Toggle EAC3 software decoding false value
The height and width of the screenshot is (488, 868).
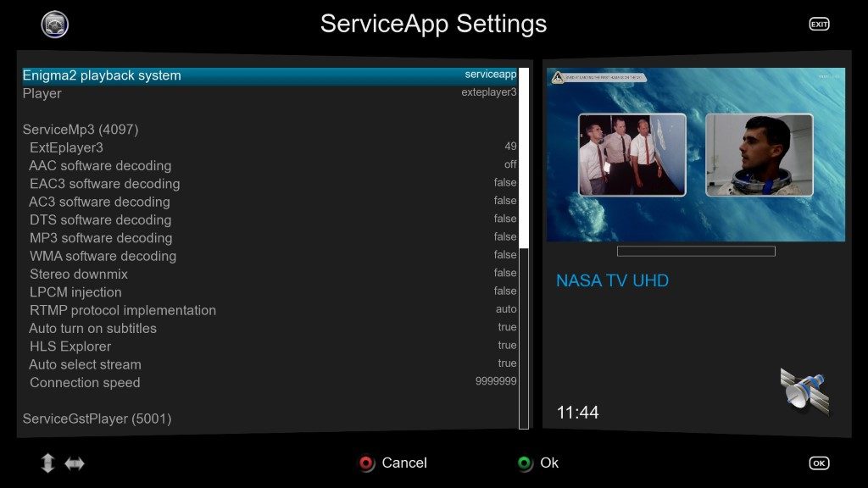coord(505,183)
